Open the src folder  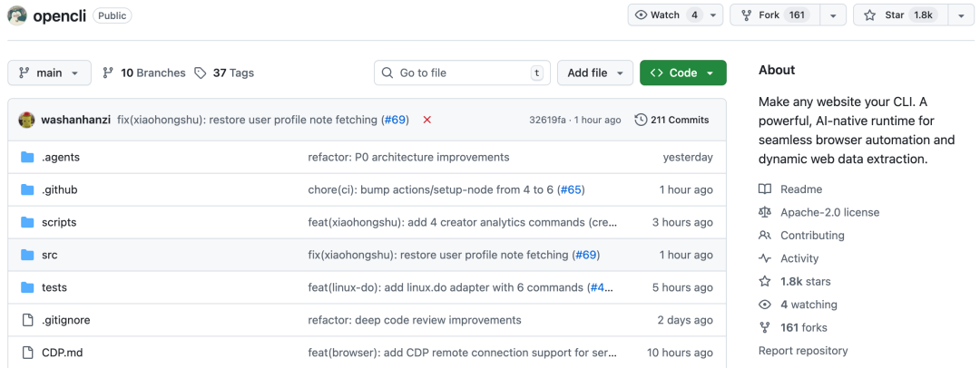pyautogui.click(x=49, y=255)
